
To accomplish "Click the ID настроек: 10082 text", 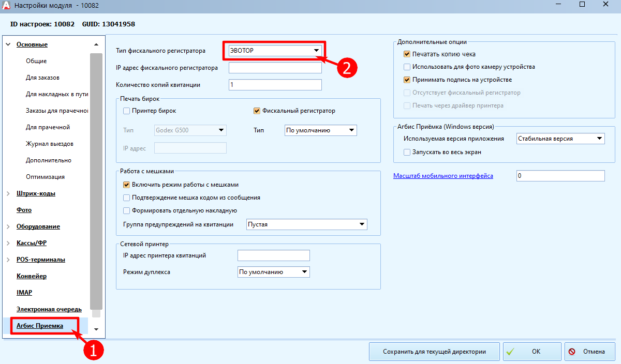I will (x=42, y=24).
